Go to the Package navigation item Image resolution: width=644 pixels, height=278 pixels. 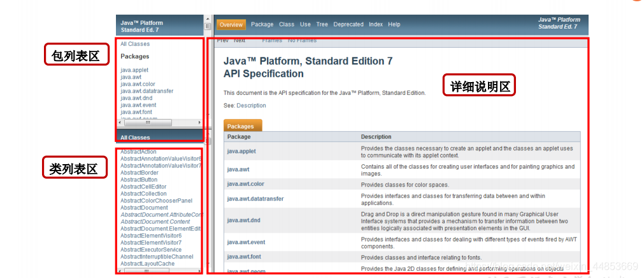click(x=262, y=25)
